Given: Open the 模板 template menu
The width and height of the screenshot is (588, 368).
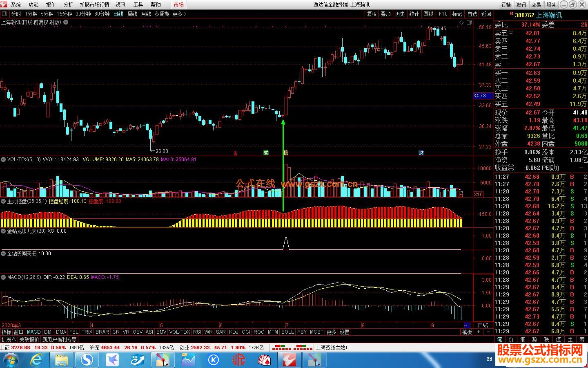Looking at the screenshot, I should point(467,332).
